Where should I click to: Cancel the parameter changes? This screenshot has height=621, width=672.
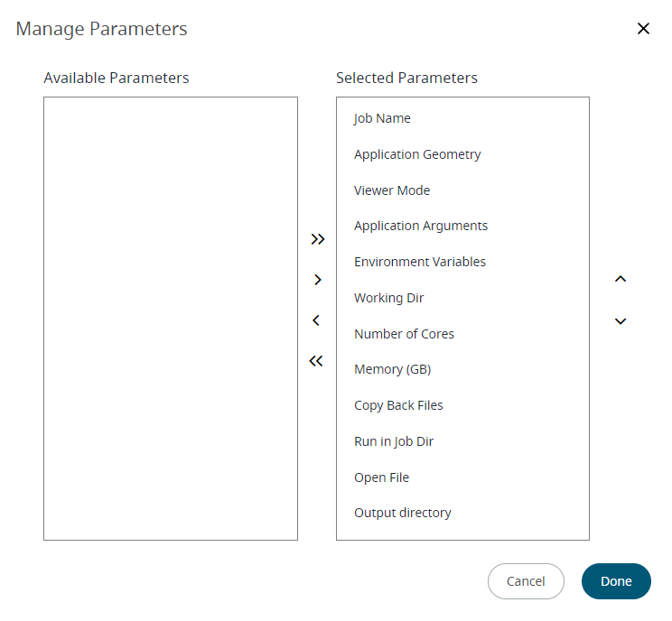pyautogui.click(x=526, y=581)
